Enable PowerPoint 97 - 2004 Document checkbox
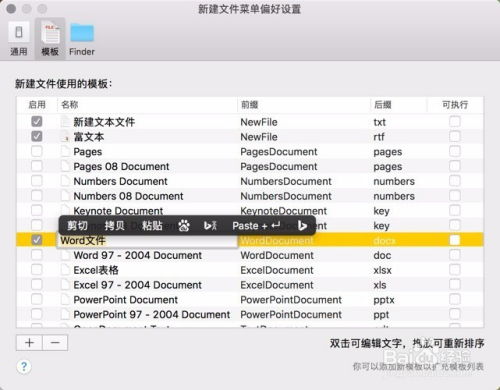This screenshot has height=390, width=500. 37,314
